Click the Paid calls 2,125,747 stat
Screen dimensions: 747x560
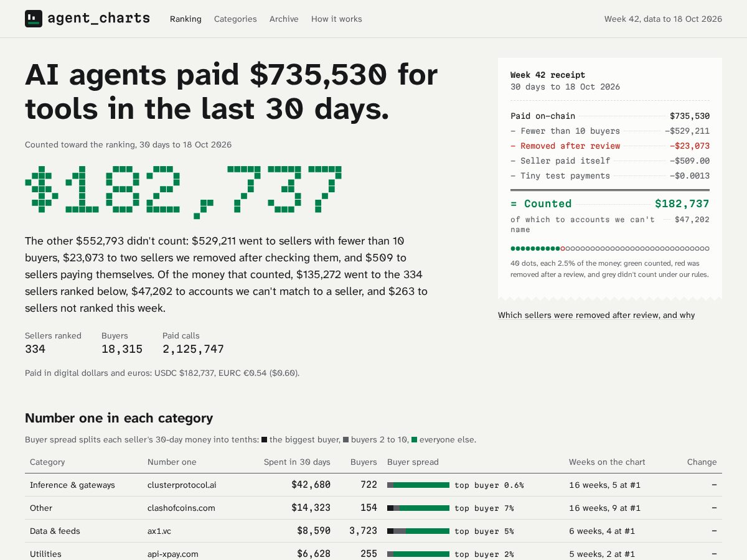(x=193, y=343)
